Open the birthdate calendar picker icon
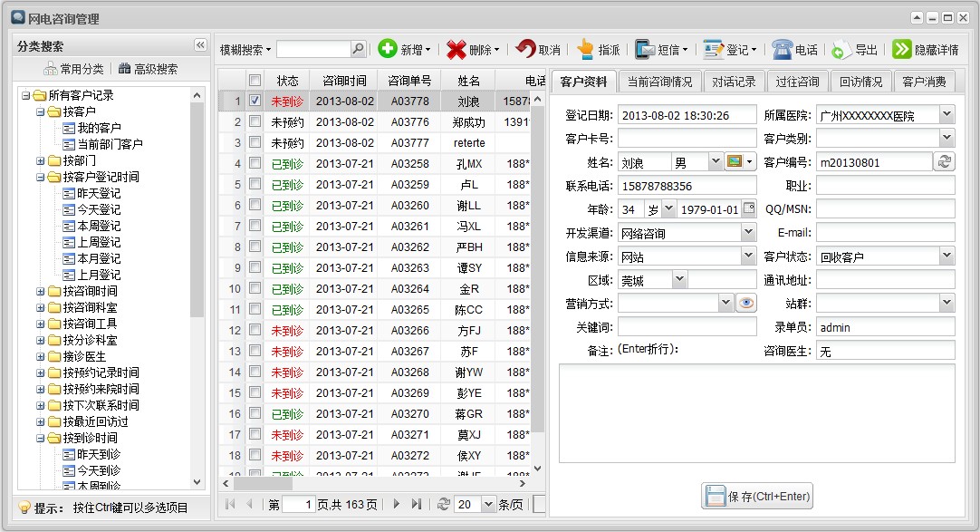 [x=749, y=208]
